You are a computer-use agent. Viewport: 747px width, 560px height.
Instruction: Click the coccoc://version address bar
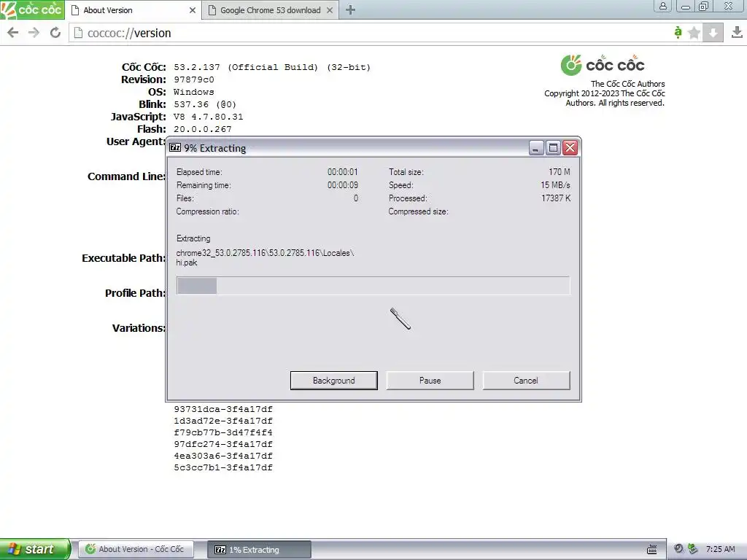371,33
